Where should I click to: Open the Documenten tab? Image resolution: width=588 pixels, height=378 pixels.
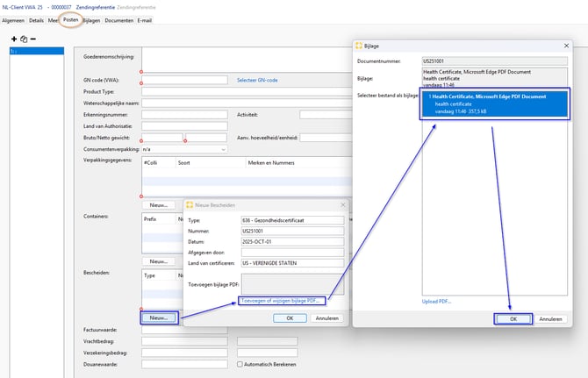118,19
